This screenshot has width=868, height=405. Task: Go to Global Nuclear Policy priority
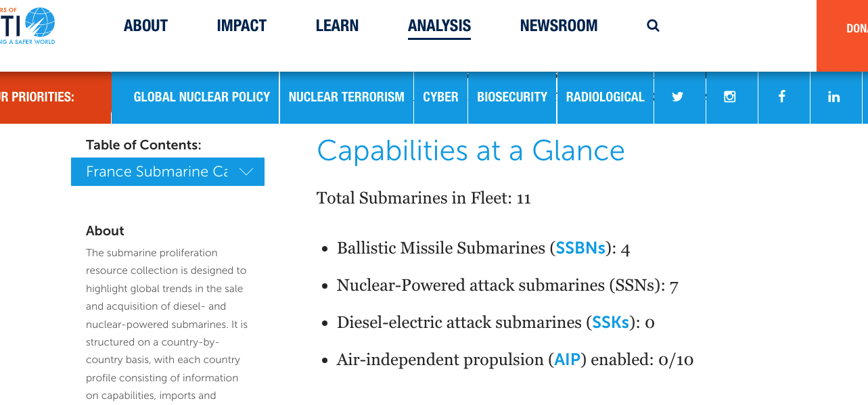(x=202, y=97)
